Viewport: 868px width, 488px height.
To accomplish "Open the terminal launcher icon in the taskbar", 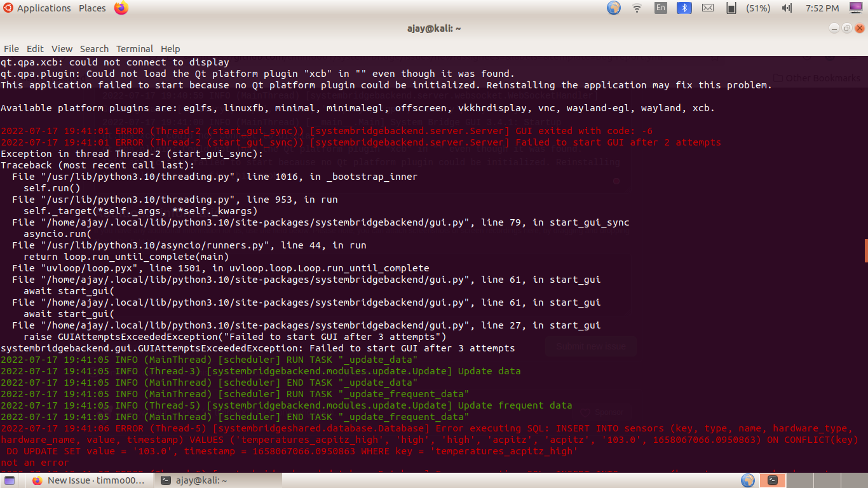I will (x=773, y=480).
